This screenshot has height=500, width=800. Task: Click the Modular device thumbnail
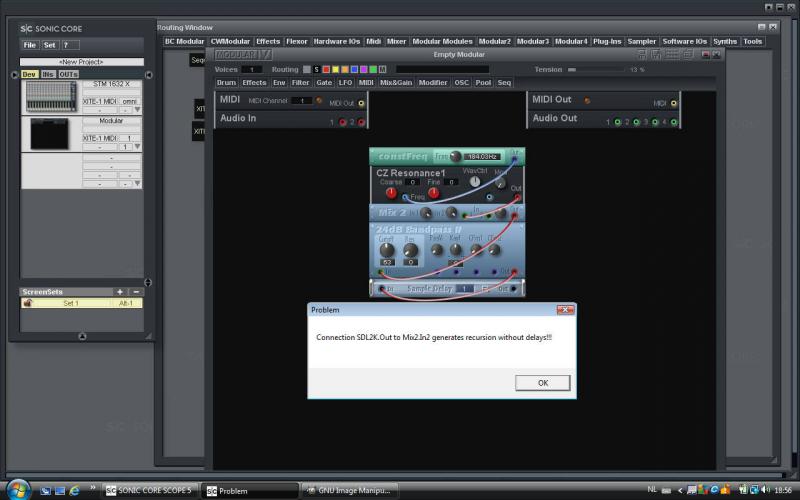point(49,134)
